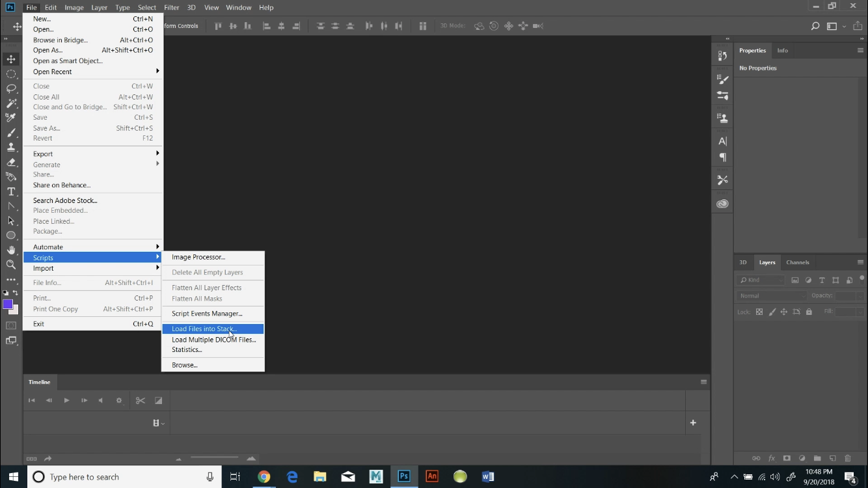Click Exit in the File menu
868x488 pixels.
coord(93,324)
